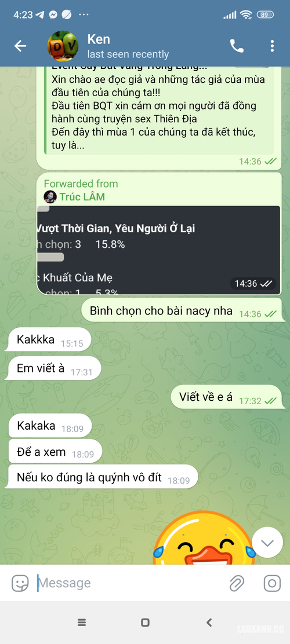Jump to latest messages with down chevron
Image resolution: width=290 pixels, height=644 pixels.
coord(267,543)
